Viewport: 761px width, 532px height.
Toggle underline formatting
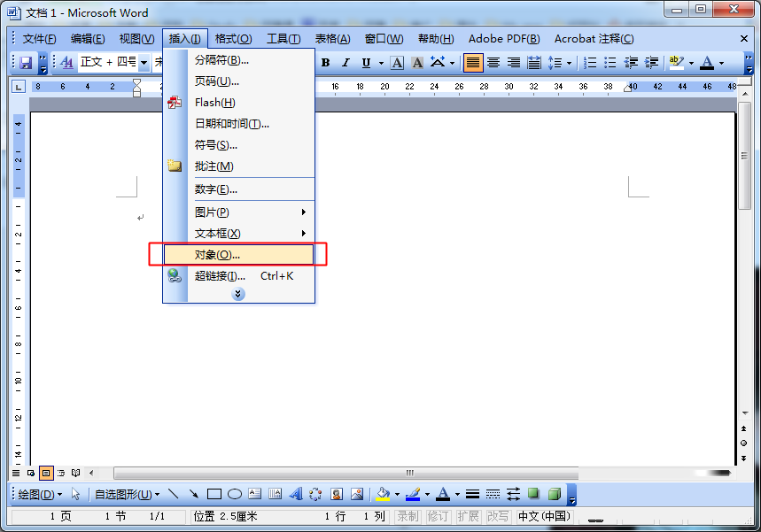coord(367,63)
